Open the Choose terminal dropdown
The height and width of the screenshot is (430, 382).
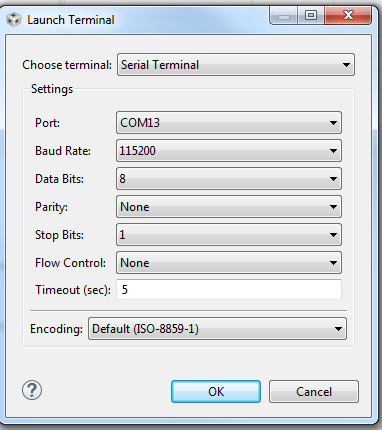point(236,65)
